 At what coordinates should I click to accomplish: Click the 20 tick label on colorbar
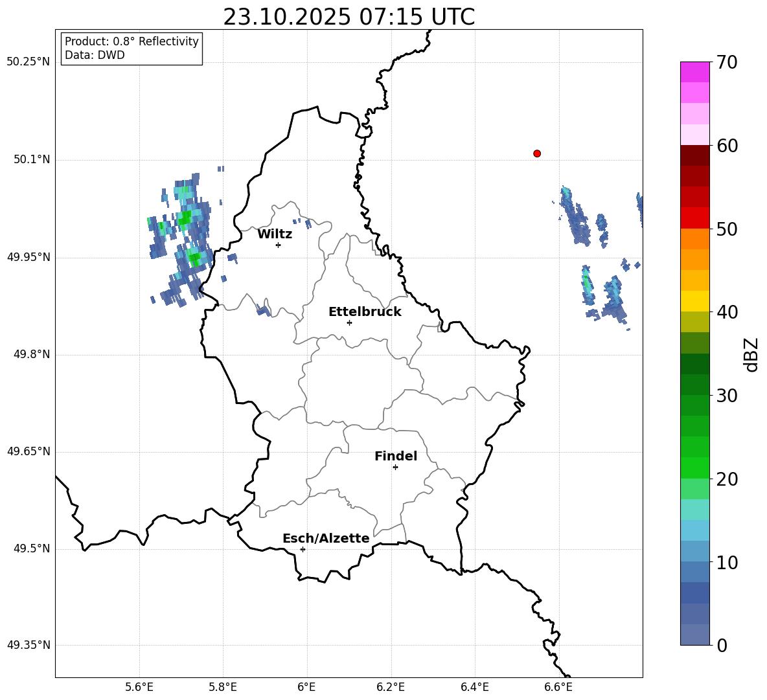(727, 479)
